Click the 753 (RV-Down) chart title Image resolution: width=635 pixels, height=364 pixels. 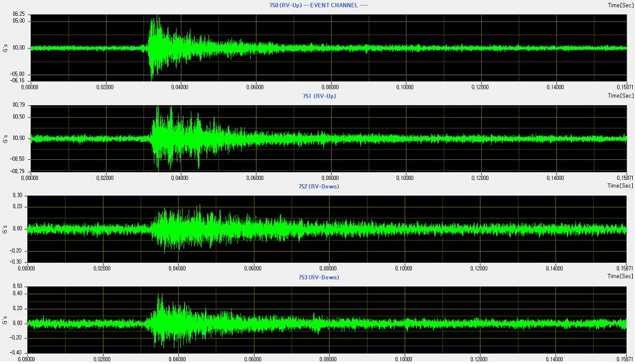tap(319, 277)
